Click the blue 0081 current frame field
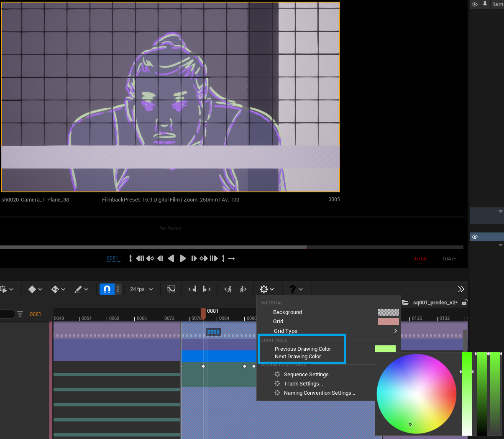Image resolution: width=504 pixels, height=439 pixels. click(x=113, y=258)
